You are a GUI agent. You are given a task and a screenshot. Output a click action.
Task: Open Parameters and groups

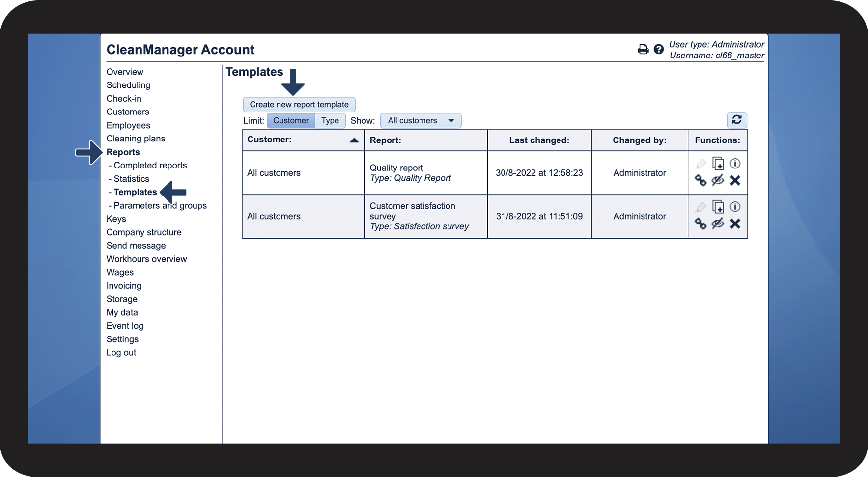click(160, 205)
